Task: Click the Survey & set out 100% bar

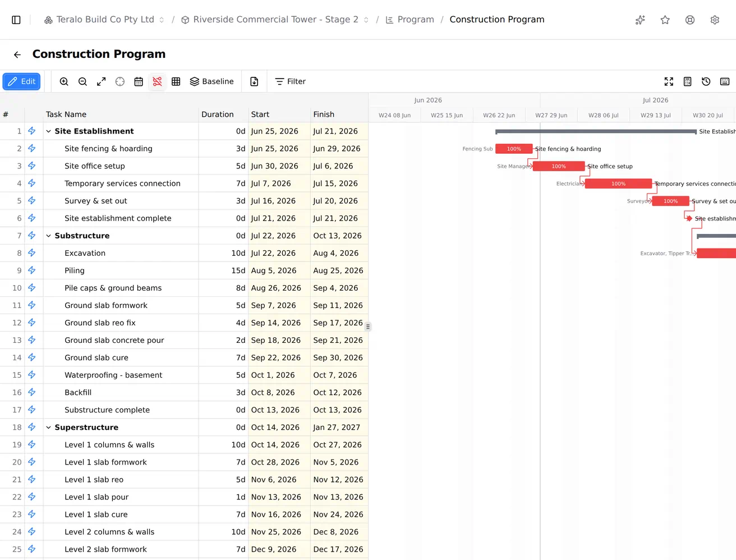Action: (x=670, y=201)
